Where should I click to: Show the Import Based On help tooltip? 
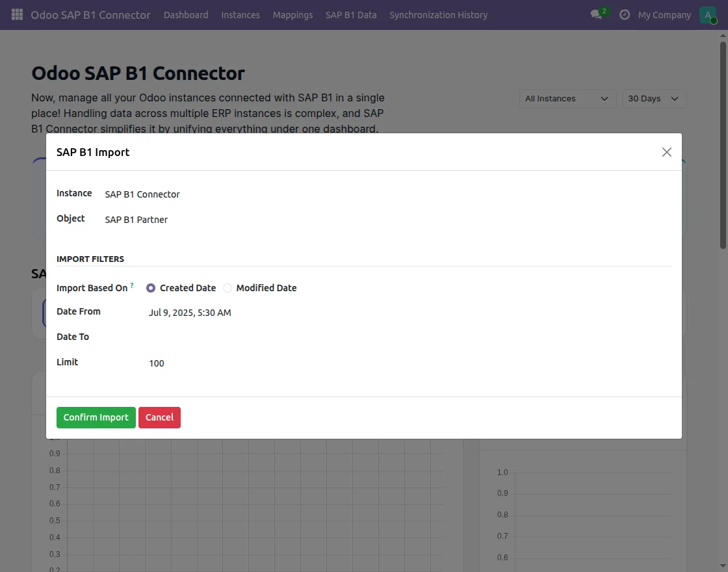[132, 285]
